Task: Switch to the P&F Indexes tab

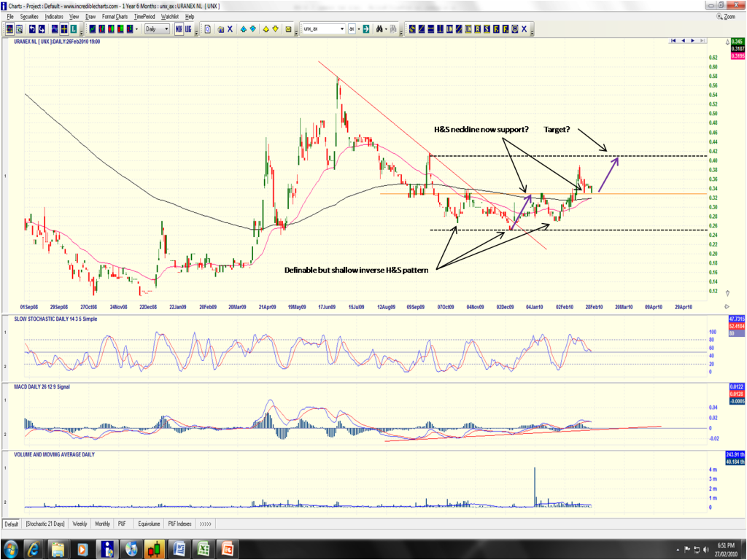Action: pyautogui.click(x=179, y=524)
